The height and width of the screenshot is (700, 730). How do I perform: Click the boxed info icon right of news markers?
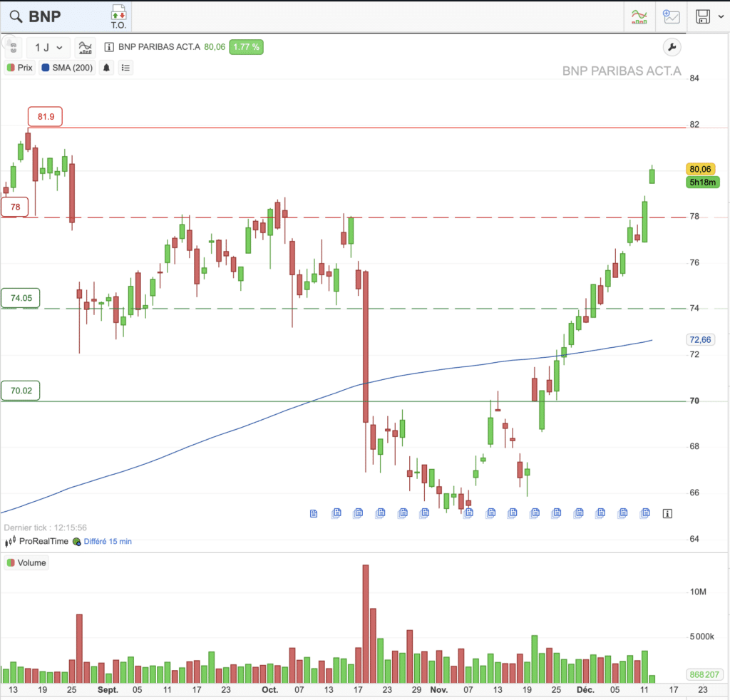(x=667, y=513)
